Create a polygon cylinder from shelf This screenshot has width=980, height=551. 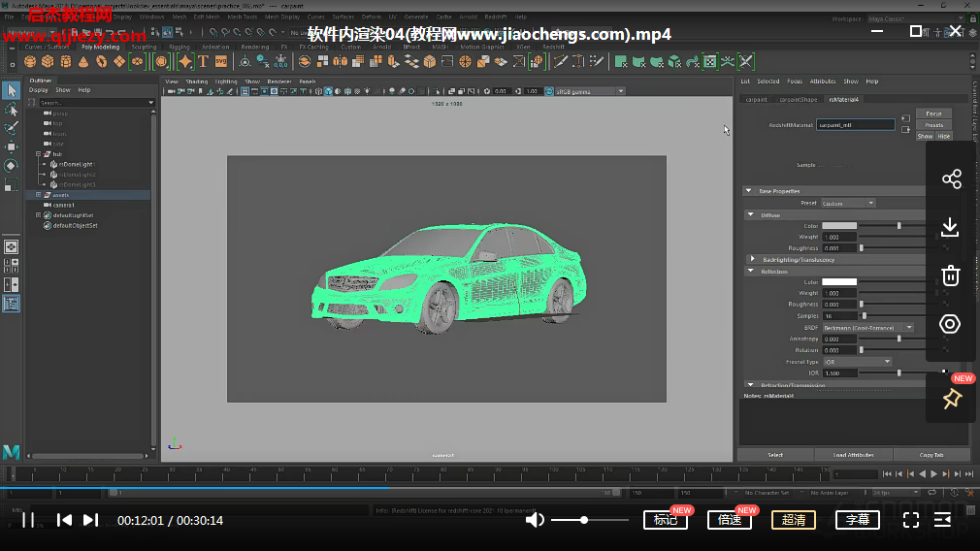point(66,61)
